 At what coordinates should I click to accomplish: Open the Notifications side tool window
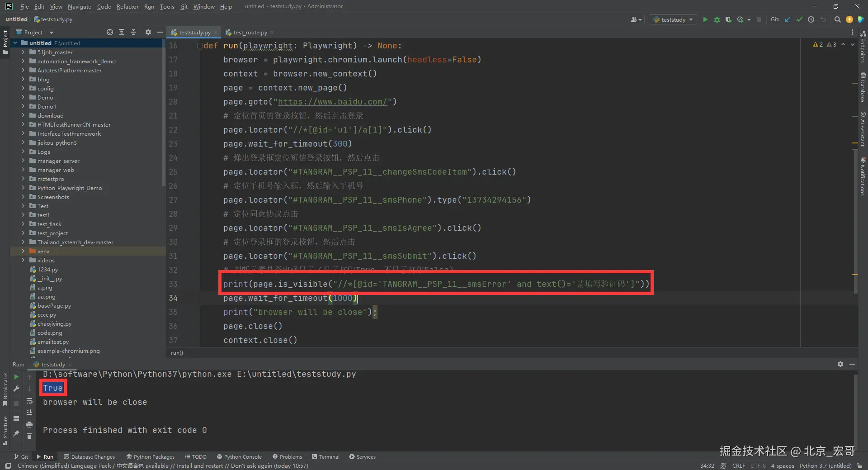pyautogui.click(x=863, y=176)
